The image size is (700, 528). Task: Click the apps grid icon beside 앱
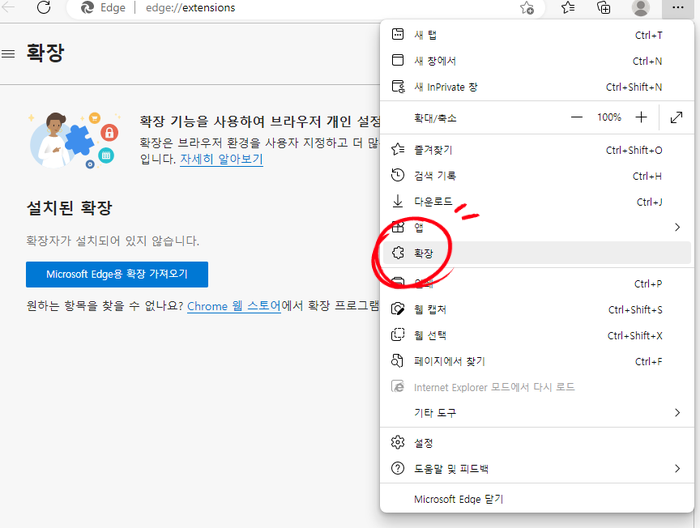397,227
